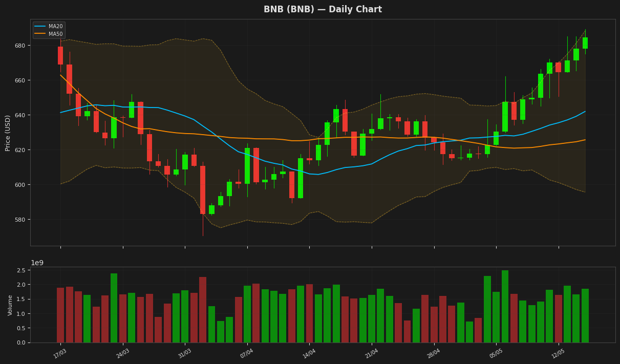Click the 0.5 volume tick label
The width and height of the screenshot is (620, 364).
click(x=22, y=328)
